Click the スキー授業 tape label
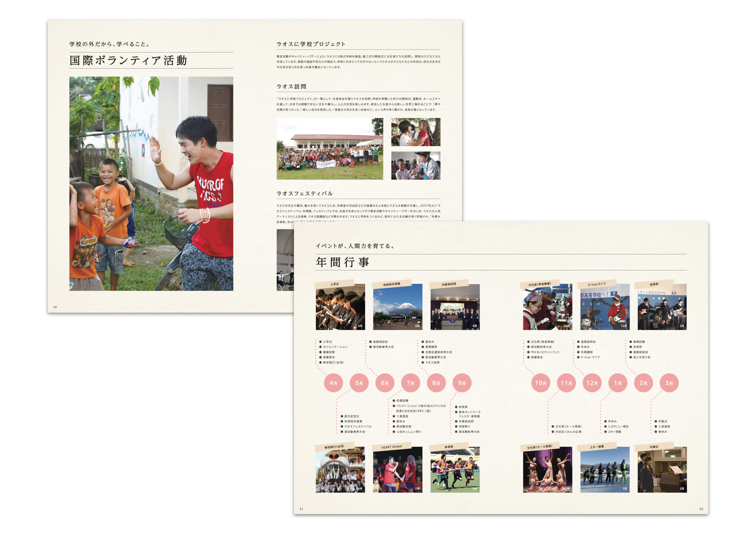 coord(597,447)
